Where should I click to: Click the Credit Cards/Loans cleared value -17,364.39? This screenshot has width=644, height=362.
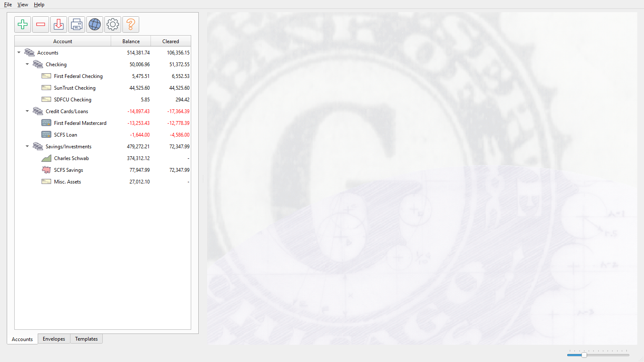coord(178,111)
